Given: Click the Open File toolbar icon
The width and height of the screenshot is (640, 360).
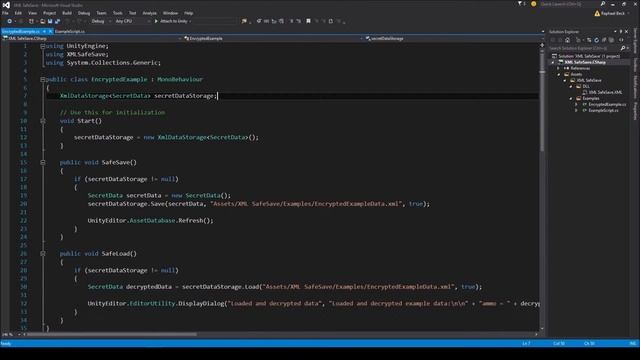Looking at the screenshot, I should point(42,21).
